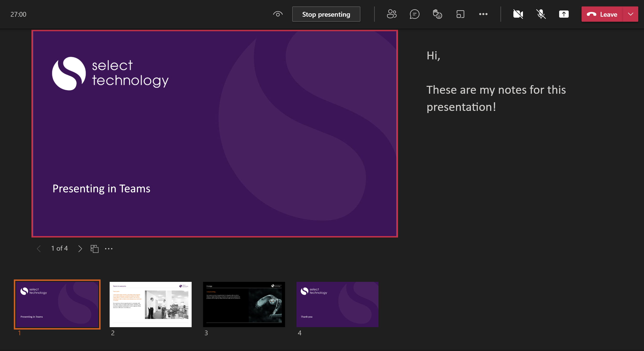Toggle private viewing with the eye icon

click(x=278, y=14)
